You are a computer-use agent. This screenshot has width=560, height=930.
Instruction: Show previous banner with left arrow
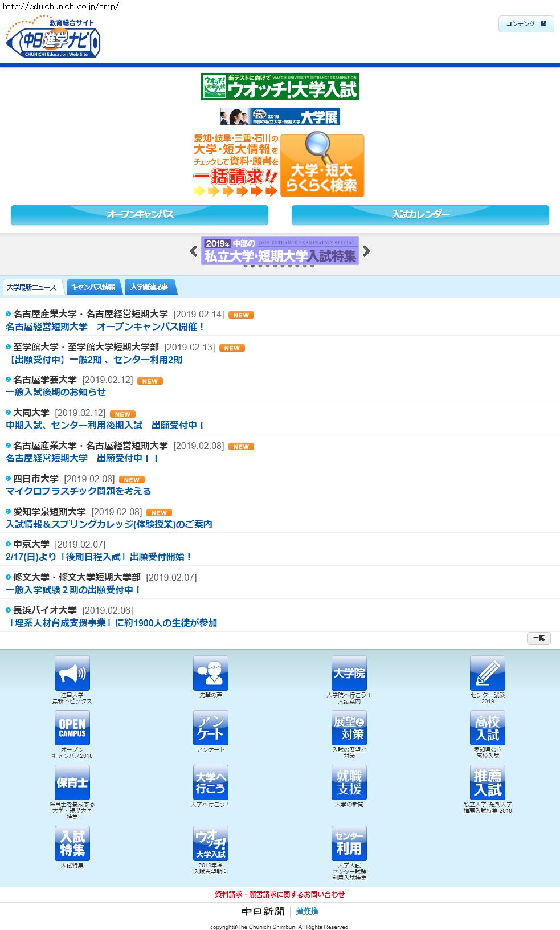(194, 251)
